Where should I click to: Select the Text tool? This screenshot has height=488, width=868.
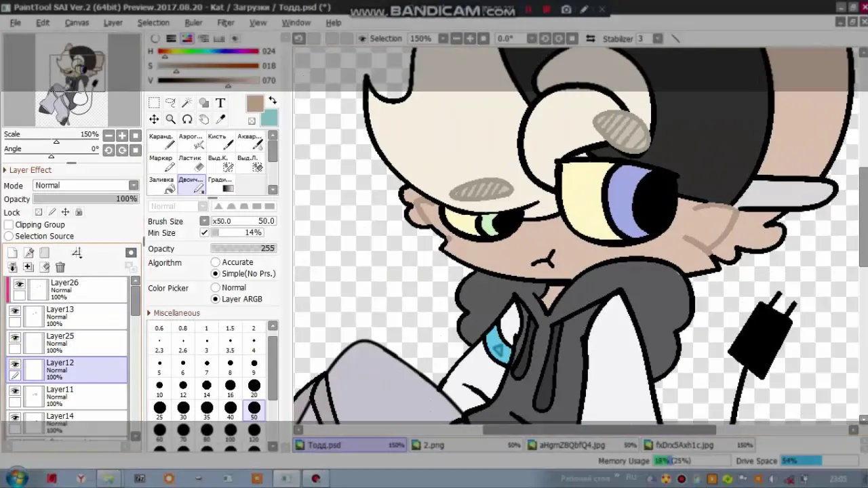click(220, 103)
